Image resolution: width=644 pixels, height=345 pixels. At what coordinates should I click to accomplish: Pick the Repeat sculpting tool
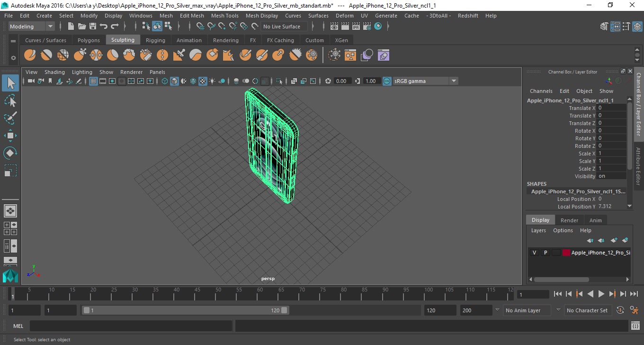(162, 55)
